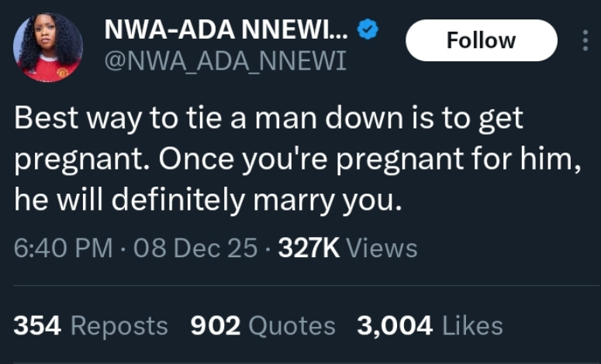Open the Reposts list label
Viewport: 601px width, 364px height.
click(x=119, y=326)
